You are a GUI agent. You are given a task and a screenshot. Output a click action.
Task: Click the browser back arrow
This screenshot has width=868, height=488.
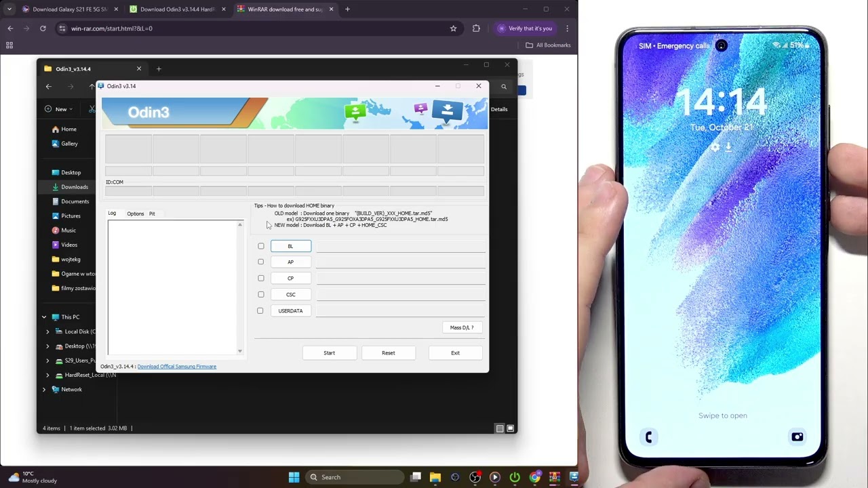click(x=10, y=28)
